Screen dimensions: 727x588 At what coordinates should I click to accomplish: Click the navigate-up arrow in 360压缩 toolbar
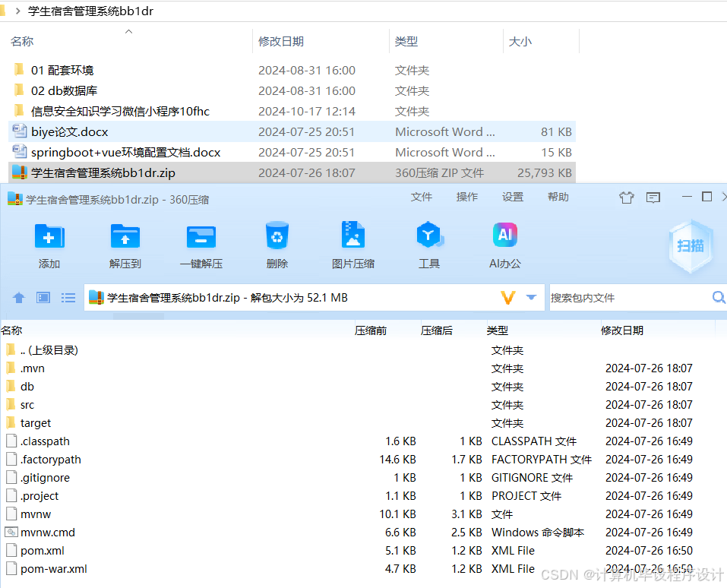click(18, 297)
